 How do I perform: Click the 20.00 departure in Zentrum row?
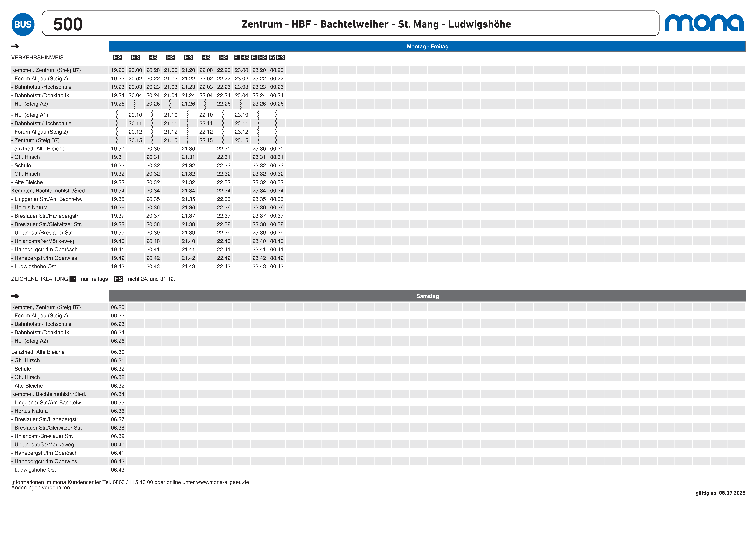click(135, 70)
